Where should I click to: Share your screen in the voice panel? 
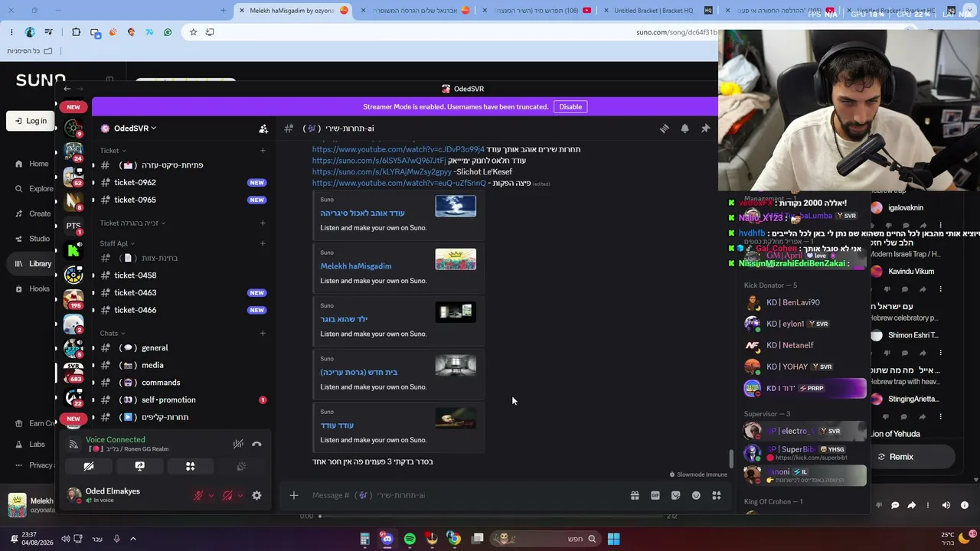point(139,466)
